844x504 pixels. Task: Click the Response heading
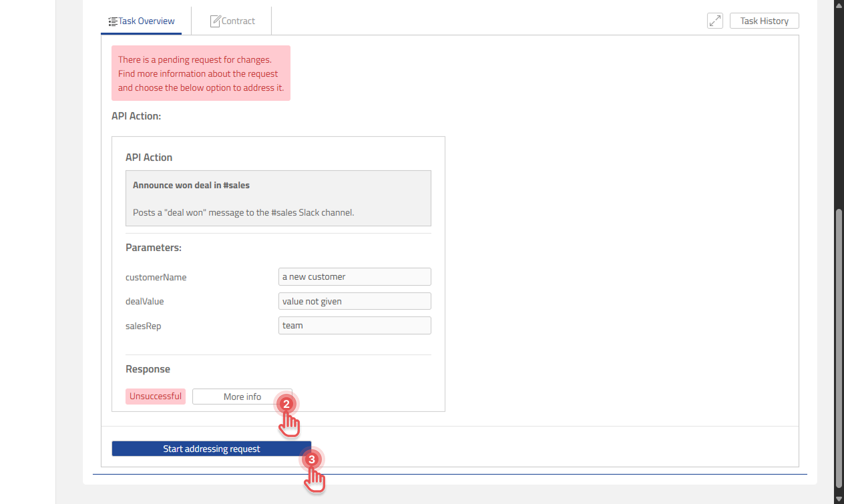point(148,369)
